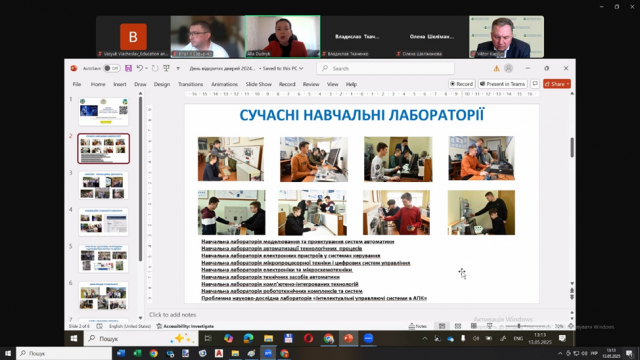Toggle the Notes pane in status bar

tap(418, 326)
